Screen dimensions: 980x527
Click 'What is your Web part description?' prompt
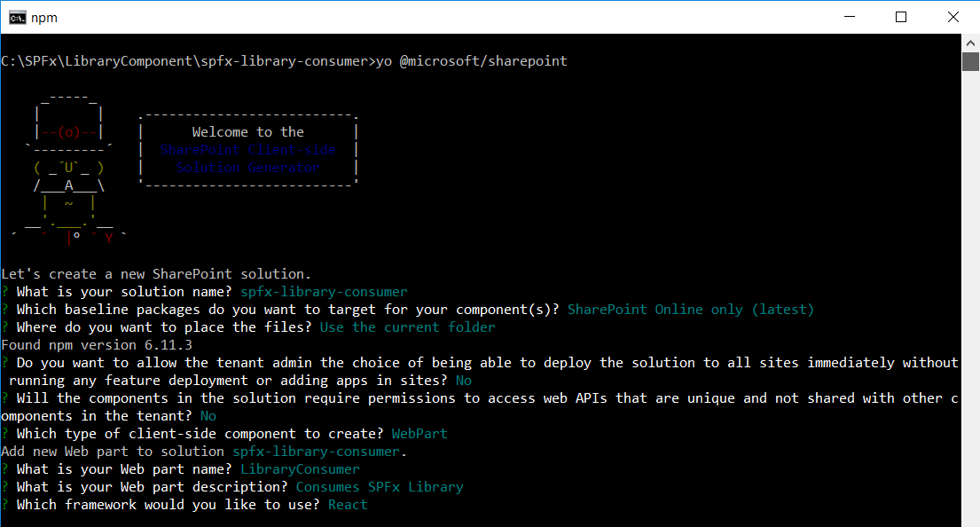click(152, 487)
